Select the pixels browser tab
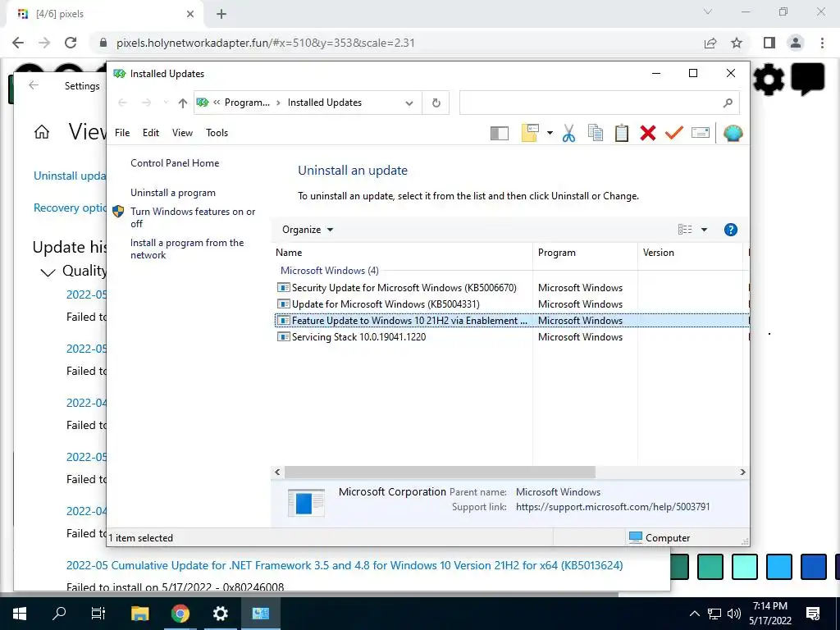840x630 pixels. pyautogui.click(x=104, y=15)
